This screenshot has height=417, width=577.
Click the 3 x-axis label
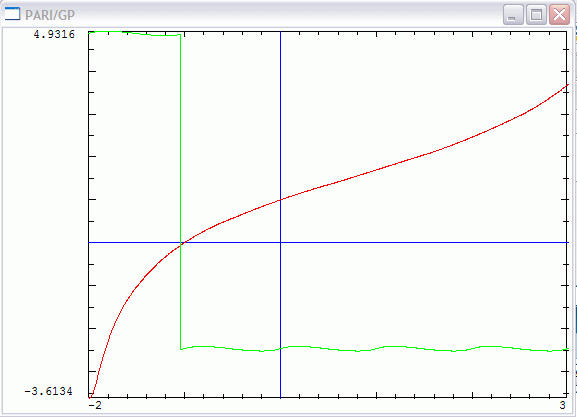point(562,405)
